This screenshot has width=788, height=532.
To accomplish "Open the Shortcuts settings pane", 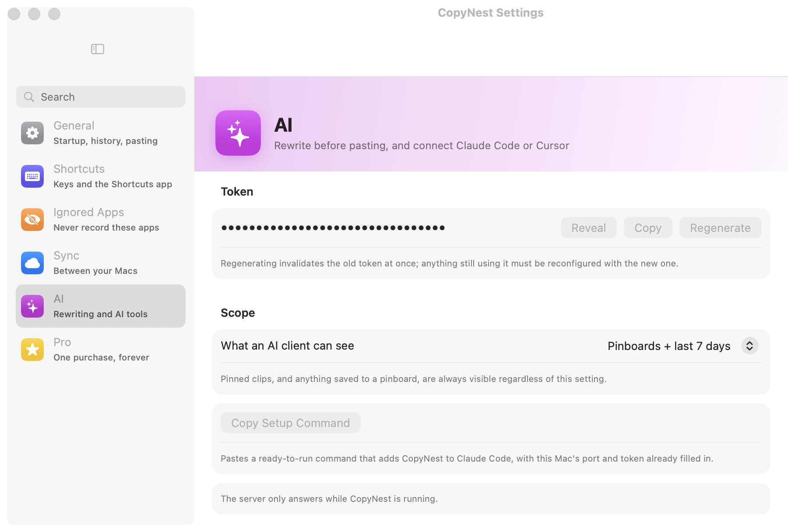I will pyautogui.click(x=101, y=176).
